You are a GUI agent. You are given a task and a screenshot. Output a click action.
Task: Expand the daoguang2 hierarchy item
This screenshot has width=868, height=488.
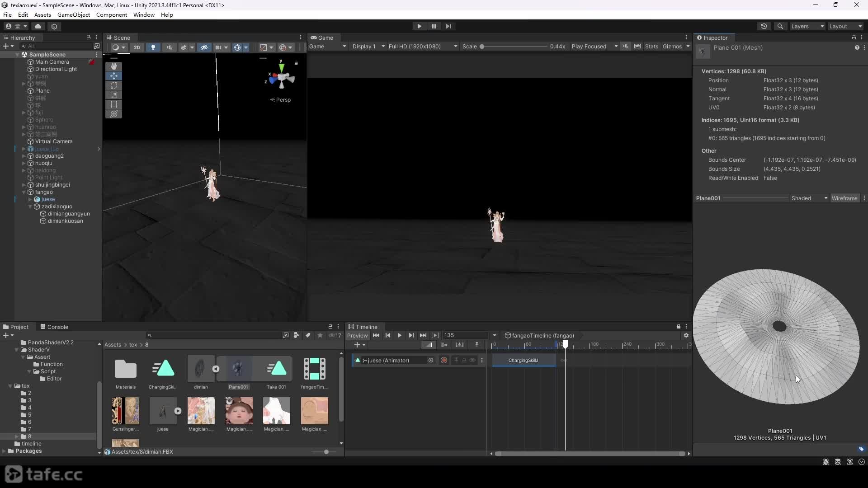coord(24,156)
